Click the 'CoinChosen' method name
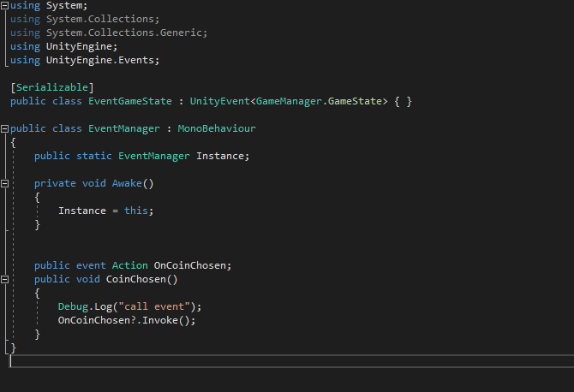 point(136,279)
